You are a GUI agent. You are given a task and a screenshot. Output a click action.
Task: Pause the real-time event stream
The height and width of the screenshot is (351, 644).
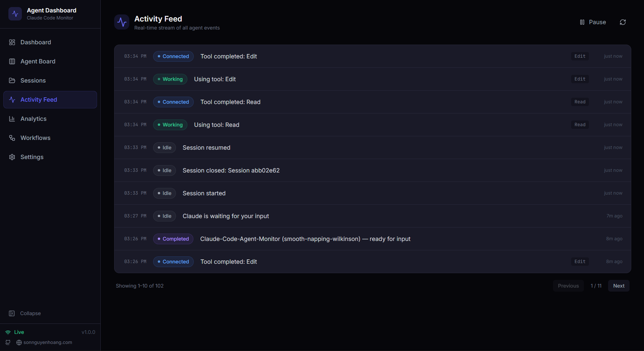pos(593,22)
